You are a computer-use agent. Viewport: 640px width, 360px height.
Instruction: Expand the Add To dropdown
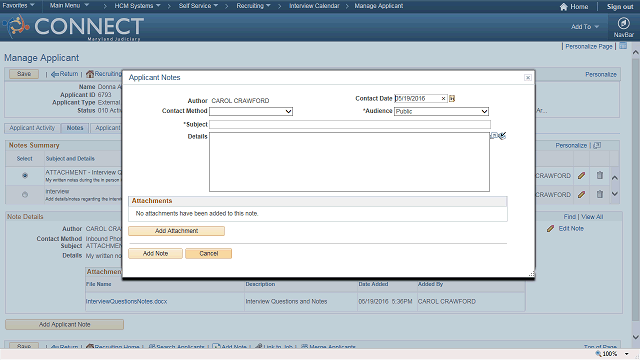[585, 27]
